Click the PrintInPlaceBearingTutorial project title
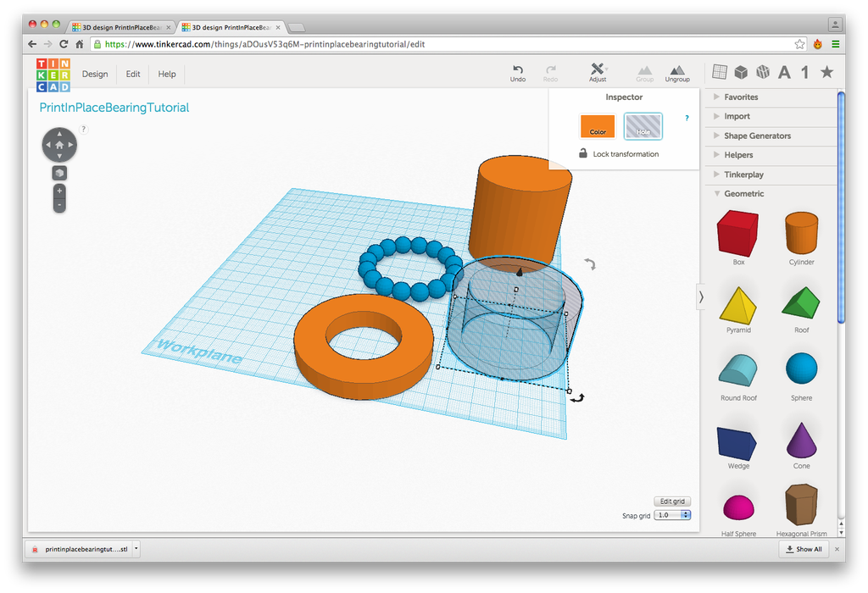868x593 pixels. [114, 108]
